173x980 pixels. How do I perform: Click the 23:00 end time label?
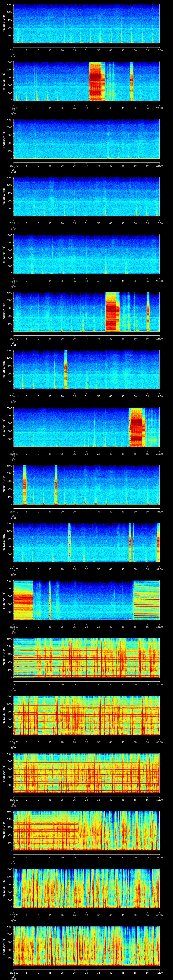(159, 50)
